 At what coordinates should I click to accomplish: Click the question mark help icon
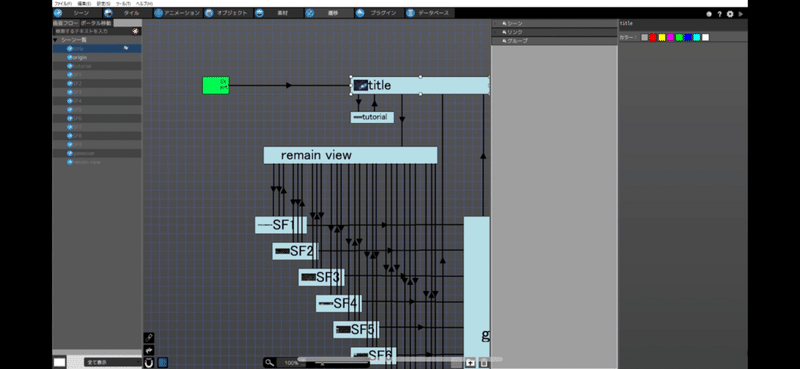719,14
